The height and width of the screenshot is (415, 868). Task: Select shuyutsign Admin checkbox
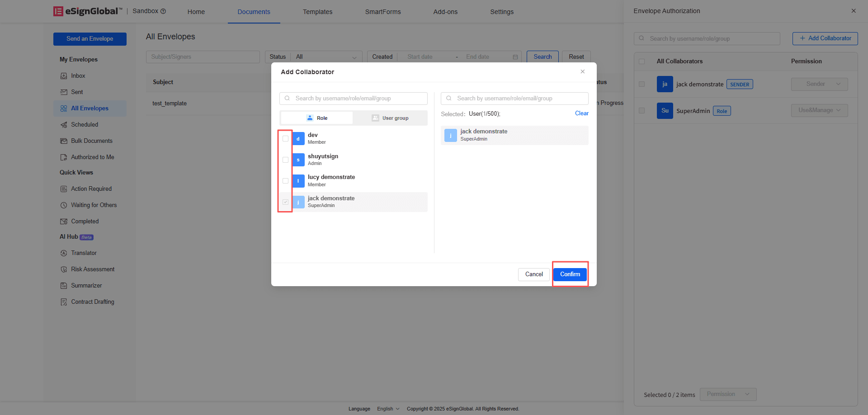coord(285,160)
